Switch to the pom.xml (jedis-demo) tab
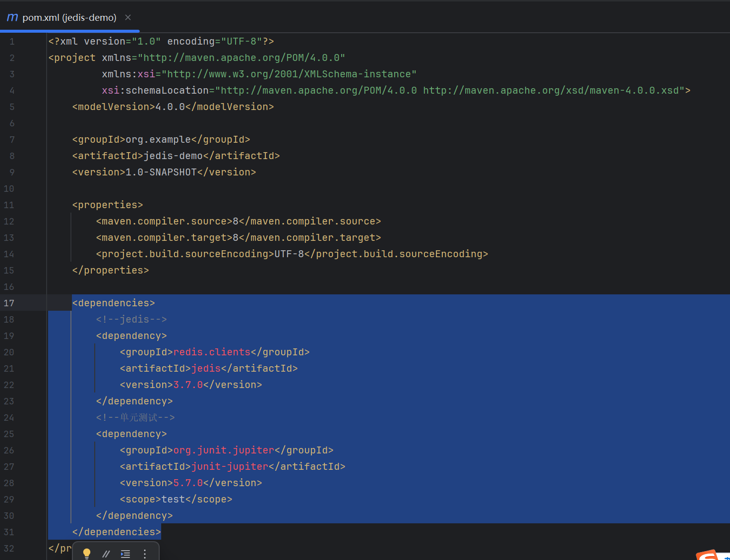Image resolution: width=730 pixels, height=560 pixels. [x=69, y=18]
